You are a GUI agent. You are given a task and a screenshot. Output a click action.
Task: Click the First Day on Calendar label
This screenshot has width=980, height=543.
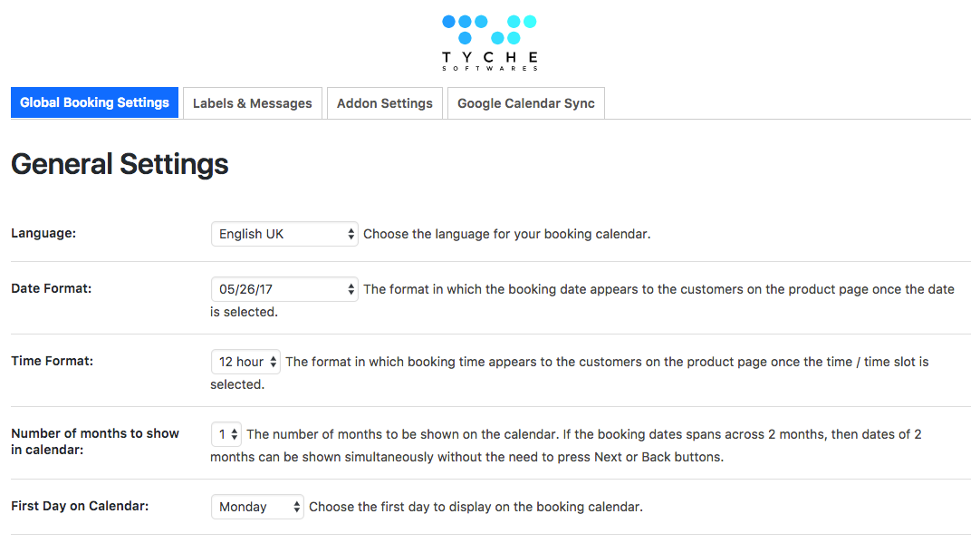[80, 506]
